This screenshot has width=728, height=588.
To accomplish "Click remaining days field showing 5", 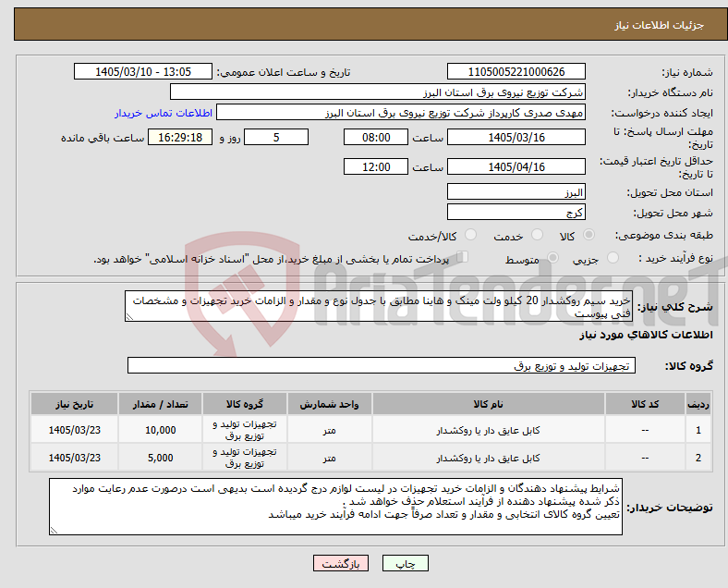I will click(276, 137).
